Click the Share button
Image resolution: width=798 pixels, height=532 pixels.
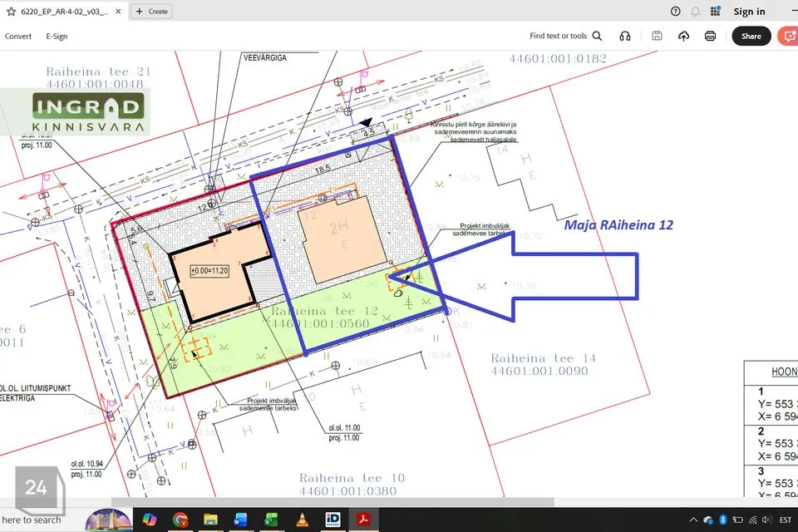tap(751, 37)
